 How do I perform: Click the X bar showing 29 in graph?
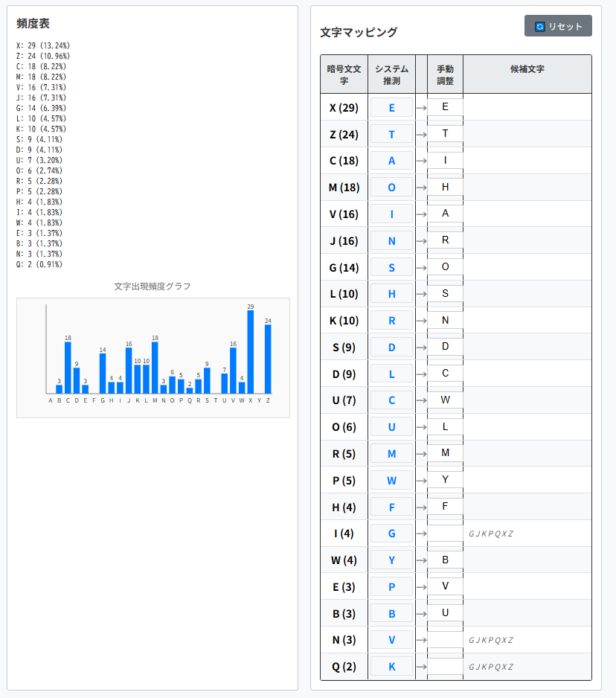251,352
